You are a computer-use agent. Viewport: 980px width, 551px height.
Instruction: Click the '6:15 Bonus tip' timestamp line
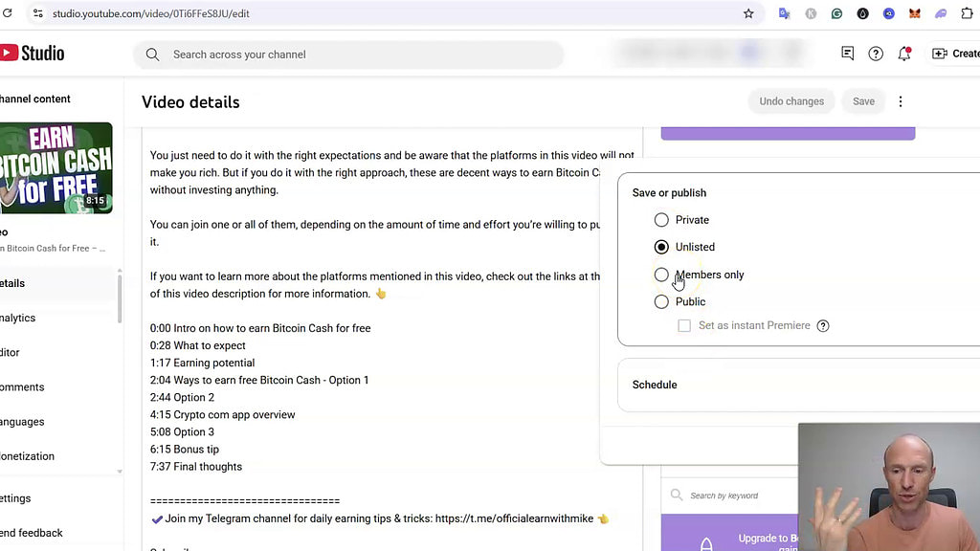click(x=185, y=450)
